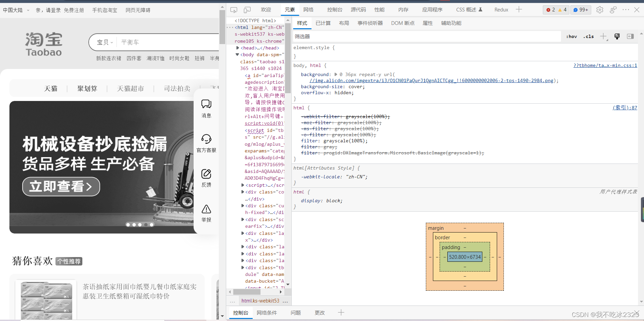The width and height of the screenshot is (644, 321).
Task: Open the Redux tab
Action: [x=501, y=10]
